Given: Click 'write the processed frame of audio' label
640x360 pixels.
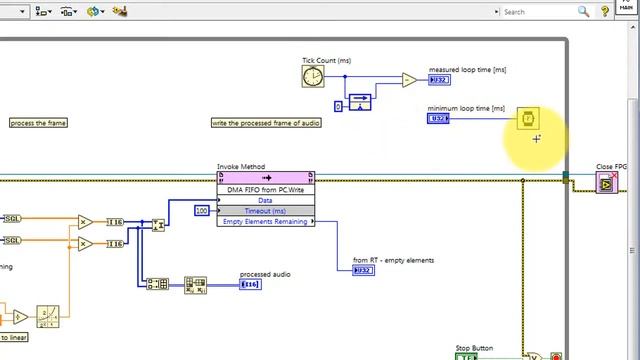Looking at the screenshot, I should click(266, 123).
